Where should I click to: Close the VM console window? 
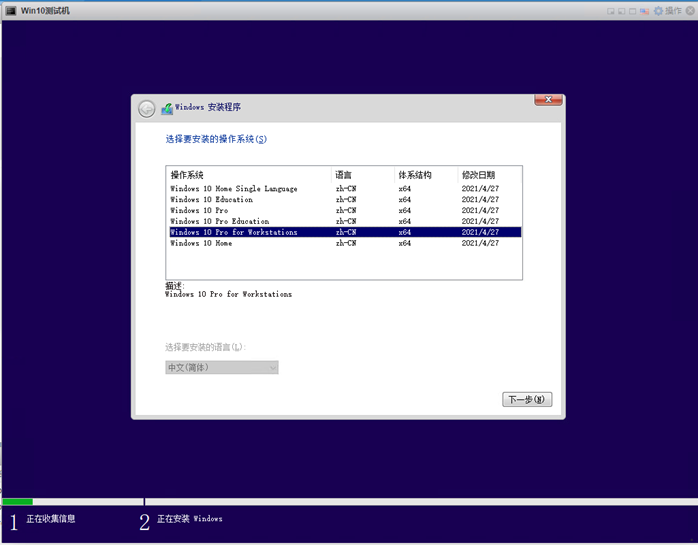(x=690, y=11)
